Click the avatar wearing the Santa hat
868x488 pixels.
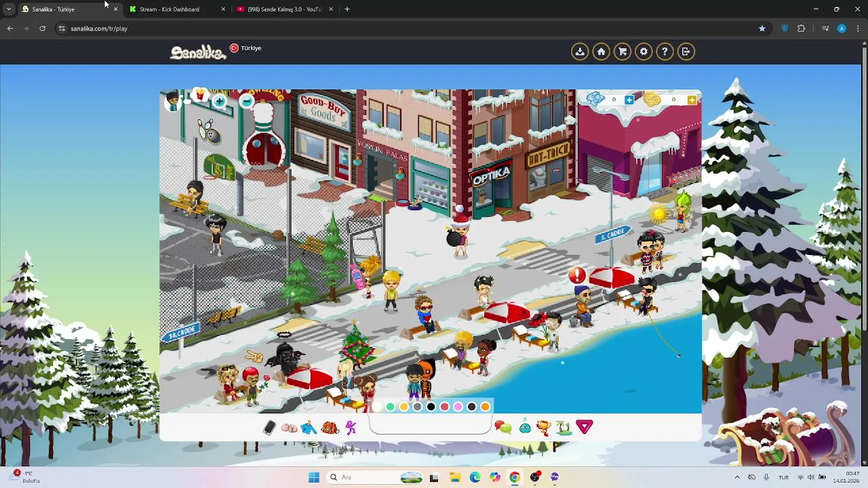pyautogui.click(x=461, y=232)
